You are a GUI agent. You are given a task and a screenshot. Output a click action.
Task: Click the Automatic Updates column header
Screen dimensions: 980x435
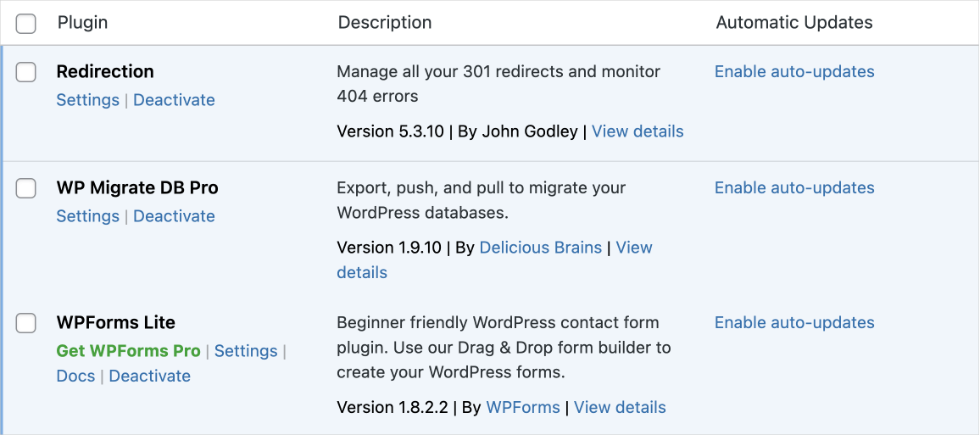coord(794,23)
